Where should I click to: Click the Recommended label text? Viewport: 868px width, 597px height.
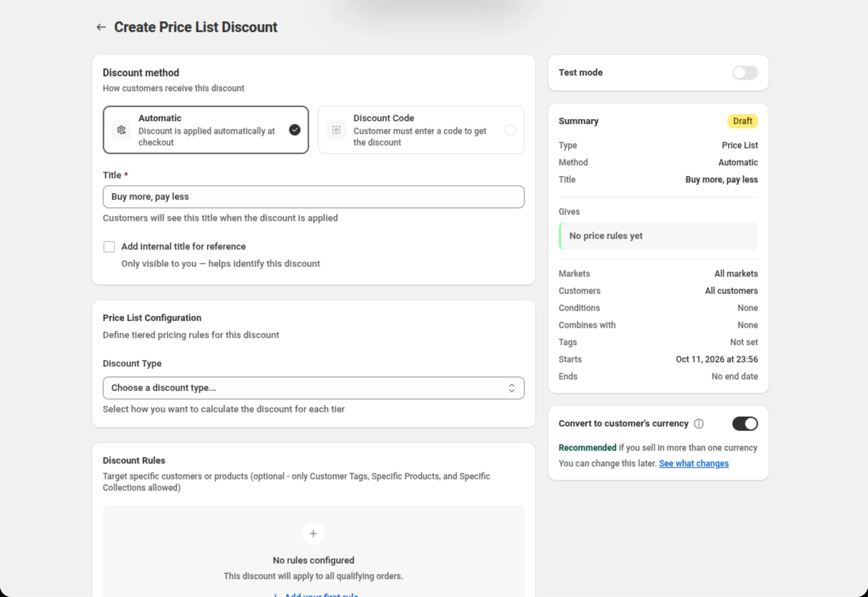click(587, 448)
